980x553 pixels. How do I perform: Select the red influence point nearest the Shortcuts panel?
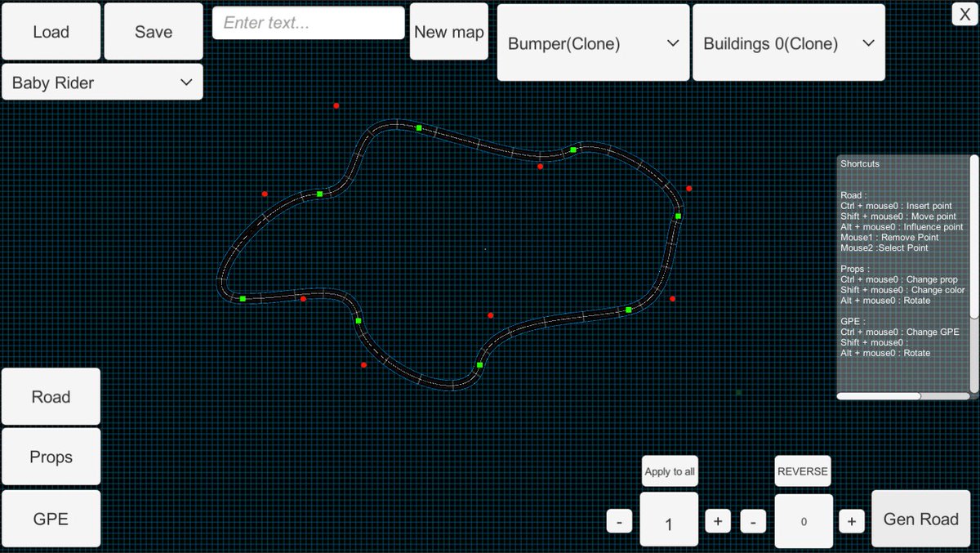click(689, 188)
